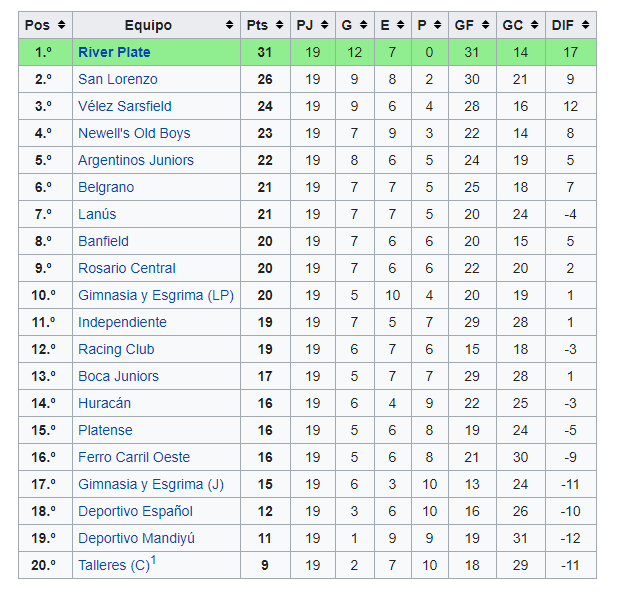Click the E column sort icon

coord(401,25)
